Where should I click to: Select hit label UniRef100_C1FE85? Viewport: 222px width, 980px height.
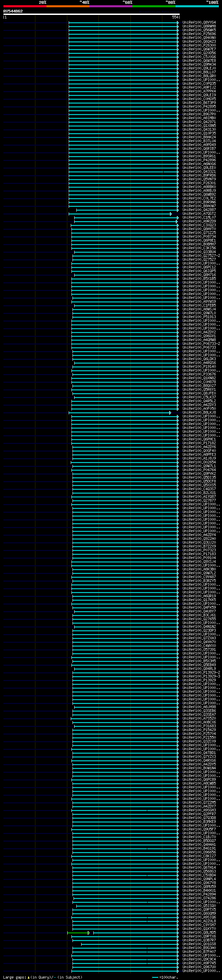click(x=199, y=306)
